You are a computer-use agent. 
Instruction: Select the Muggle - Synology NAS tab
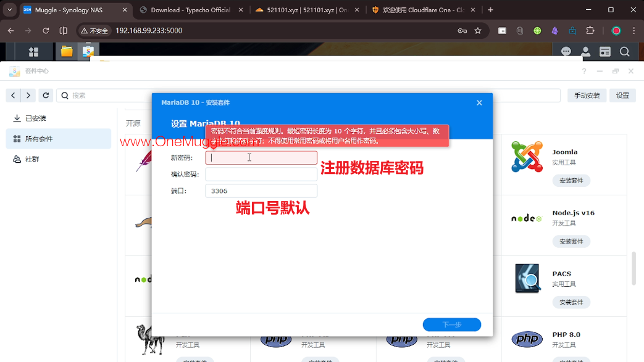(74, 10)
